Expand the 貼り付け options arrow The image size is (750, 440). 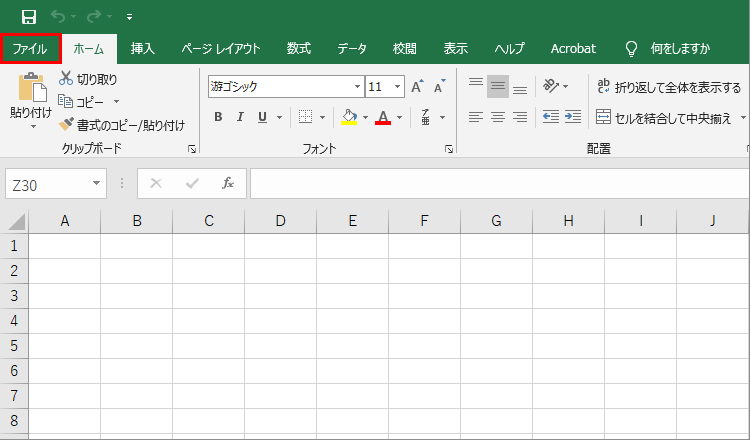coord(33,127)
